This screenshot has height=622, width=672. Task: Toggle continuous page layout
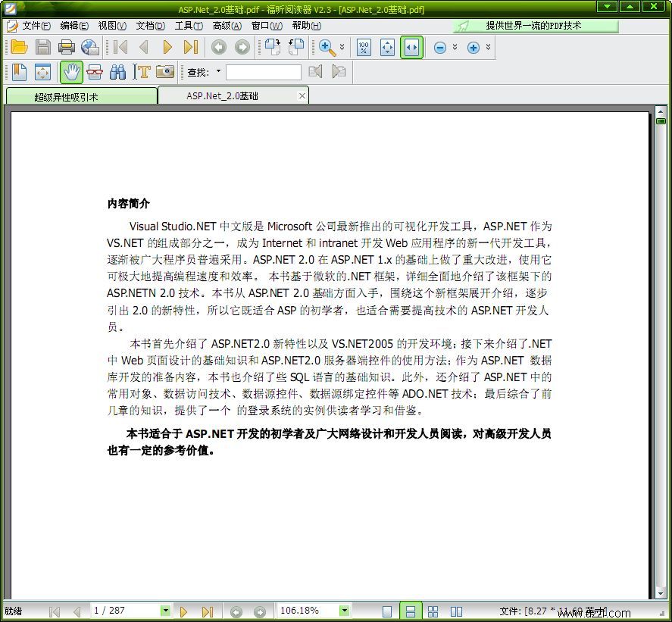(410, 611)
